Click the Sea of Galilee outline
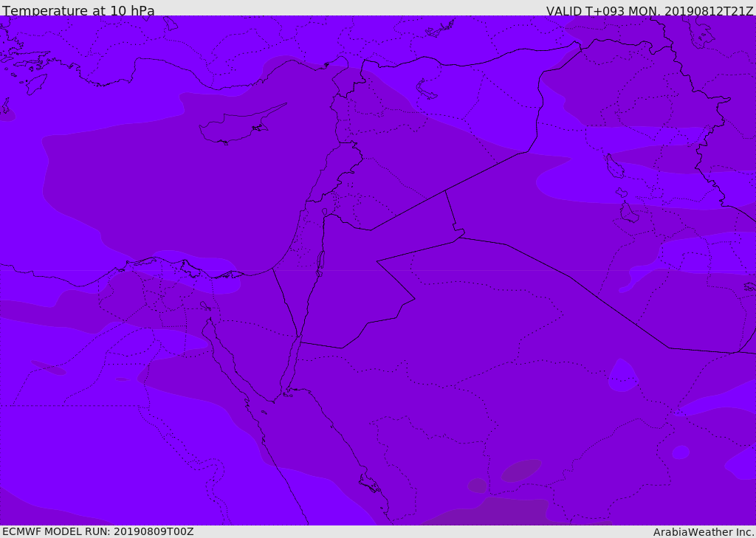This screenshot has height=538, width=756. point(324,212)
